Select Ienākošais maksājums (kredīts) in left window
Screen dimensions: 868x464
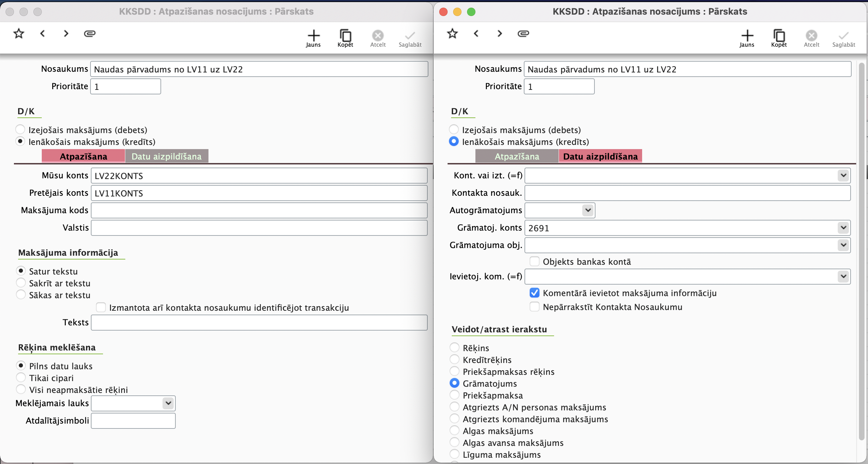point(20,141)
